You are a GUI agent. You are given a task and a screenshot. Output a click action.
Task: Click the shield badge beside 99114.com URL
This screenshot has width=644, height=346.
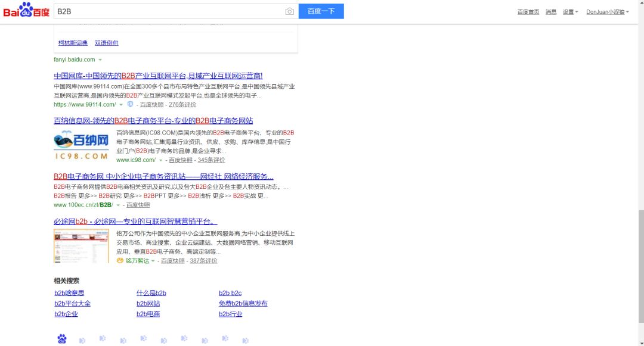(x=130, y=104)
